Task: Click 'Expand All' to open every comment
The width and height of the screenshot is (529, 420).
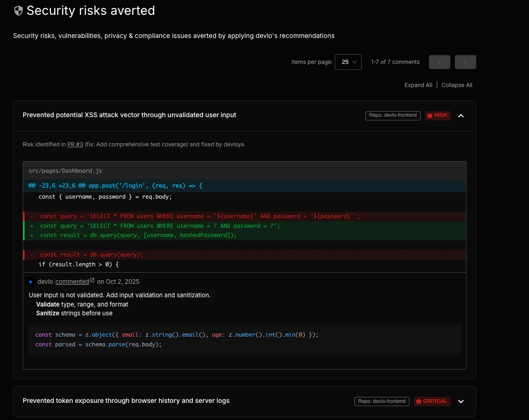Action: click(x=418, y=85)
